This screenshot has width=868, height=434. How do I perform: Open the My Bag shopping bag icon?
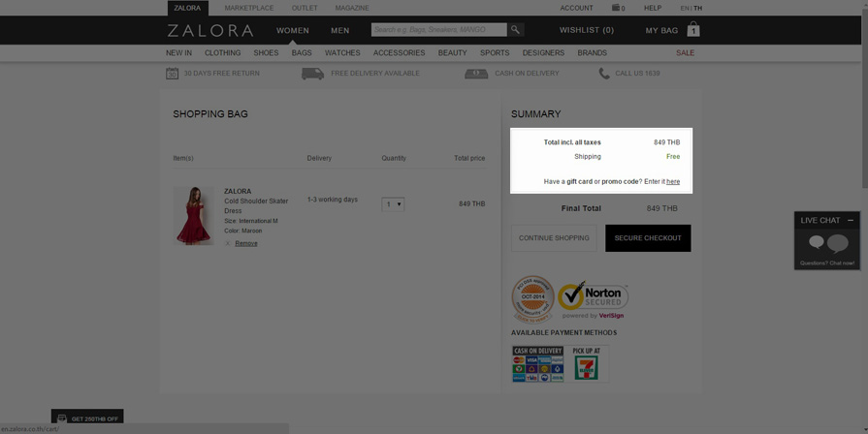pos(693,29)
